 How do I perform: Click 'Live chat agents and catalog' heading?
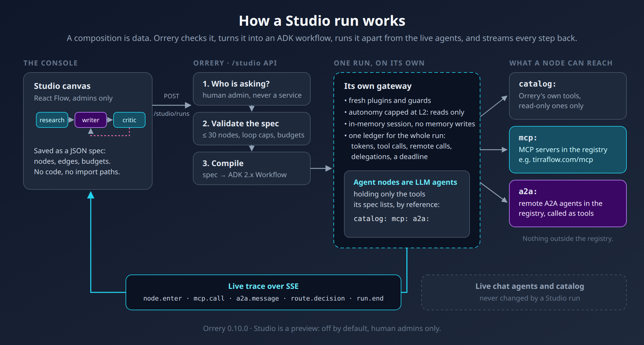point(530,286)
